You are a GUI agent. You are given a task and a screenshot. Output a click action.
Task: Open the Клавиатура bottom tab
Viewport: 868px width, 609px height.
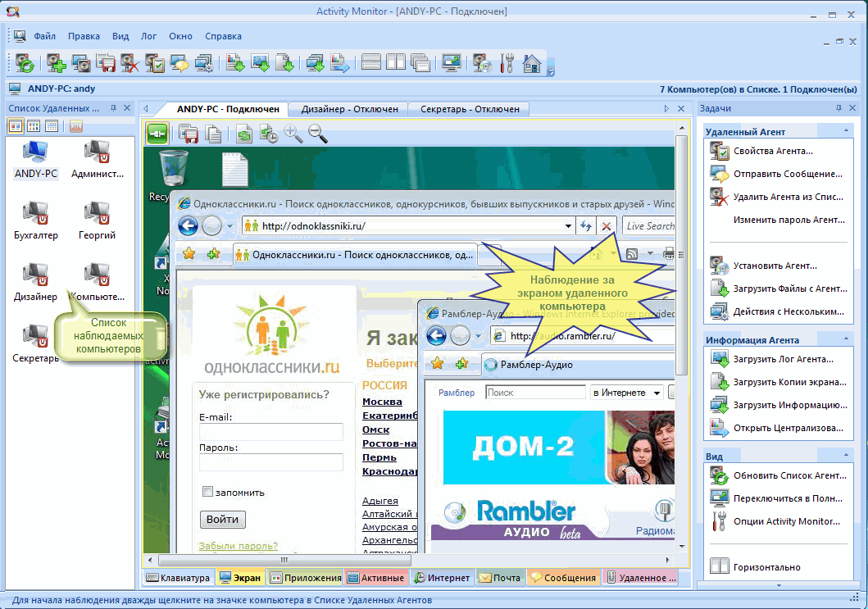click(x=178, y=577)
